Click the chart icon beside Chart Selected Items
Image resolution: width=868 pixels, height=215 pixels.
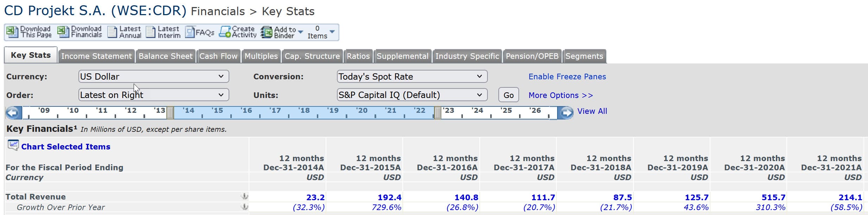[x=13, y=145]
